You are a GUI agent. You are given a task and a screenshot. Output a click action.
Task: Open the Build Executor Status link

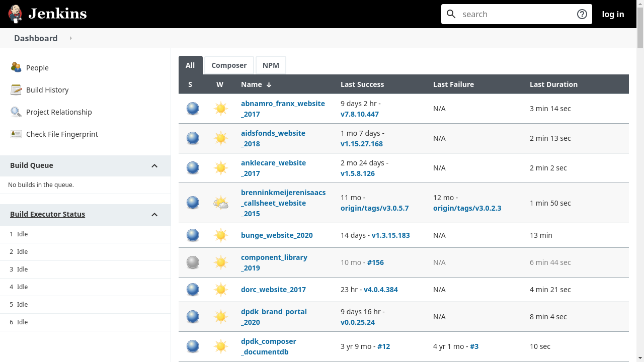(47, 214)
